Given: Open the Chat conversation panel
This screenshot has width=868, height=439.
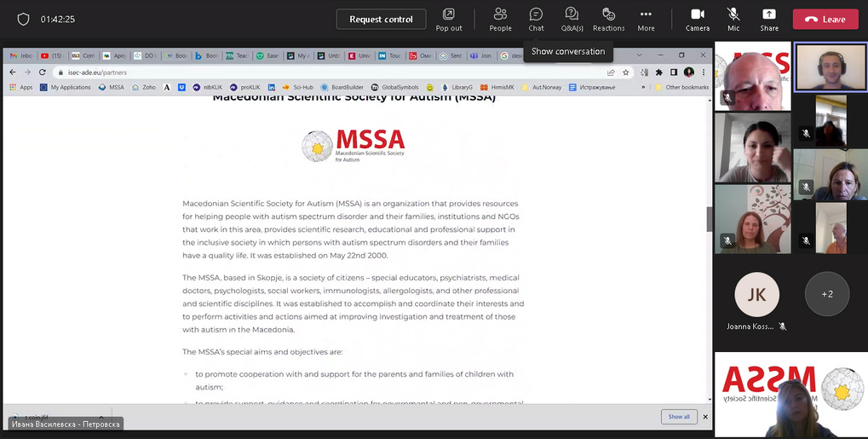Looking at the screenshot, I should tap(536, 19).
